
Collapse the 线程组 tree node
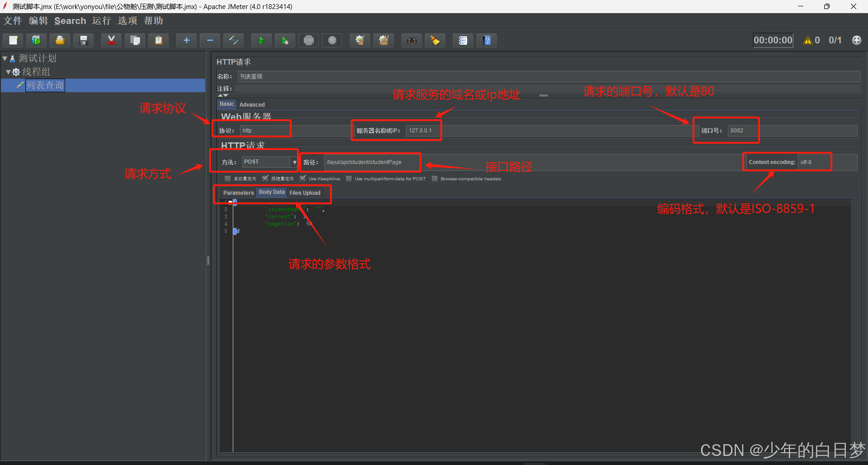[8, 72]
